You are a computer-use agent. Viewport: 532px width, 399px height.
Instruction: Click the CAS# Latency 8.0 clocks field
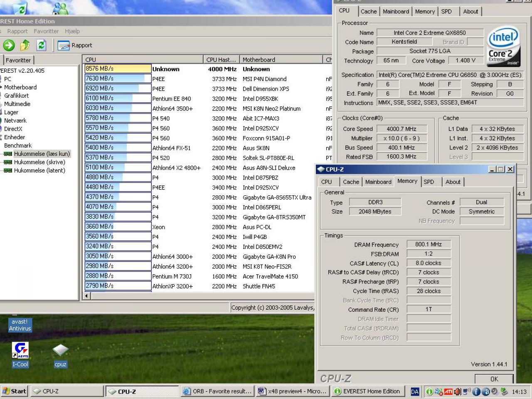[x=429, y=263]
